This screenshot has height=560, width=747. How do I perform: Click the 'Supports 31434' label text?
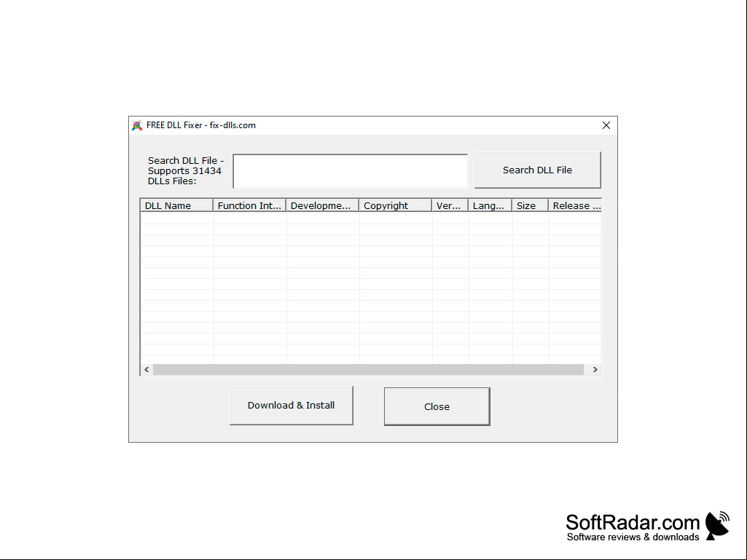tap(184, 170)
